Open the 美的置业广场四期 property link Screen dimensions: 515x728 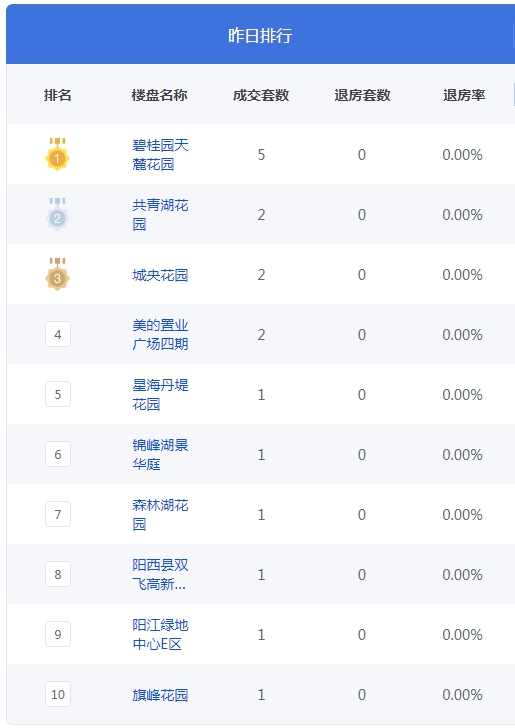pyautogui.click(x=160, y=334)
